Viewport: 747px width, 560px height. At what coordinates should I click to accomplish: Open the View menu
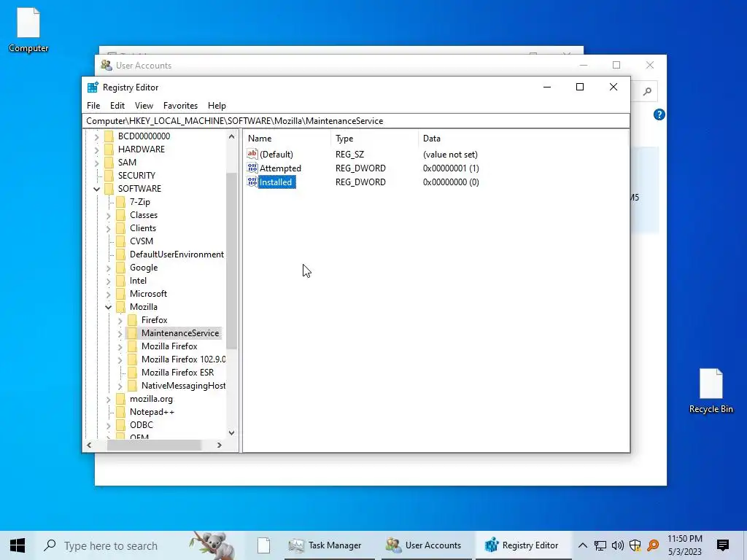point(144,106)
